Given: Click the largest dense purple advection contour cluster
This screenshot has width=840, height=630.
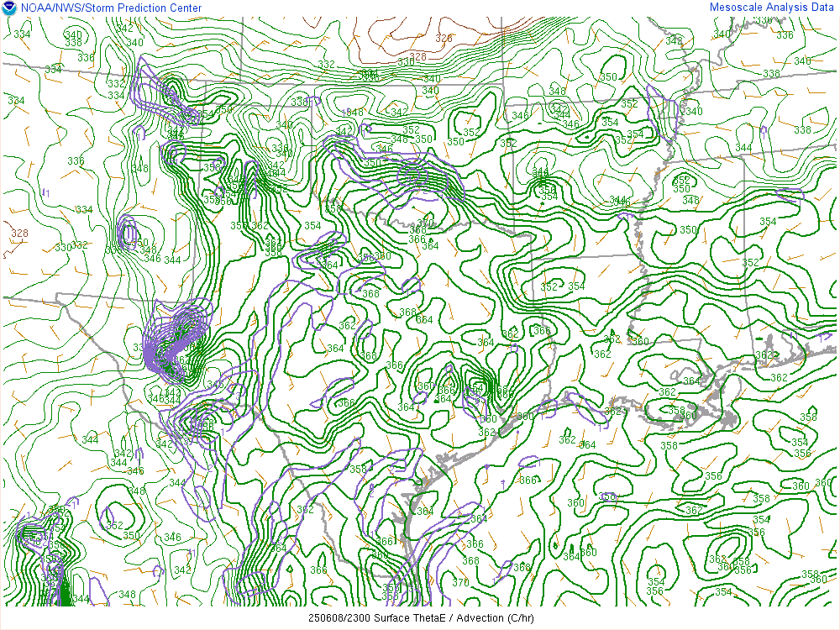Looking at the screenshot, I should (172, 344).
